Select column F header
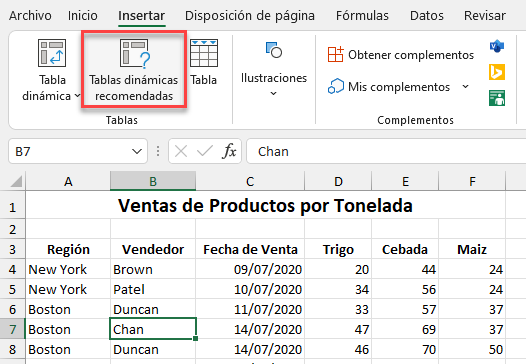The width and height of the screenshot is (526, 364). [472, 181]
